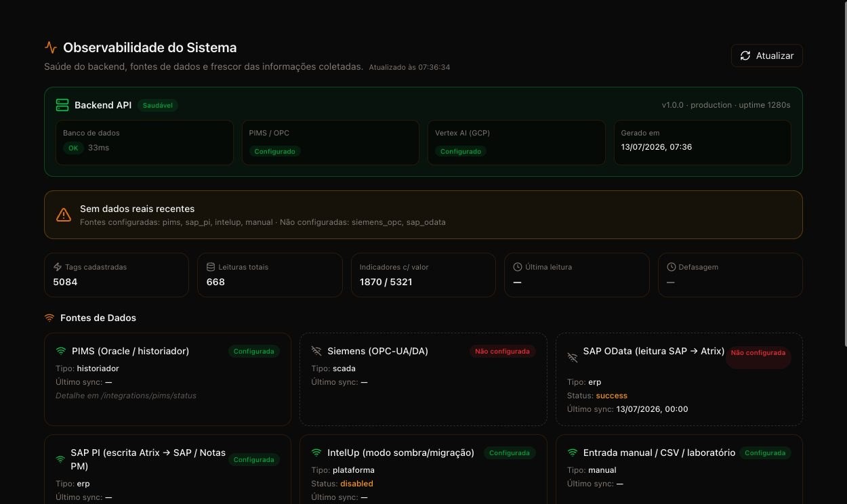Click the Configurada badge on Entrada manual card
Image resolution: width=847 pixels, height=504 pixels.
(766, 453)
